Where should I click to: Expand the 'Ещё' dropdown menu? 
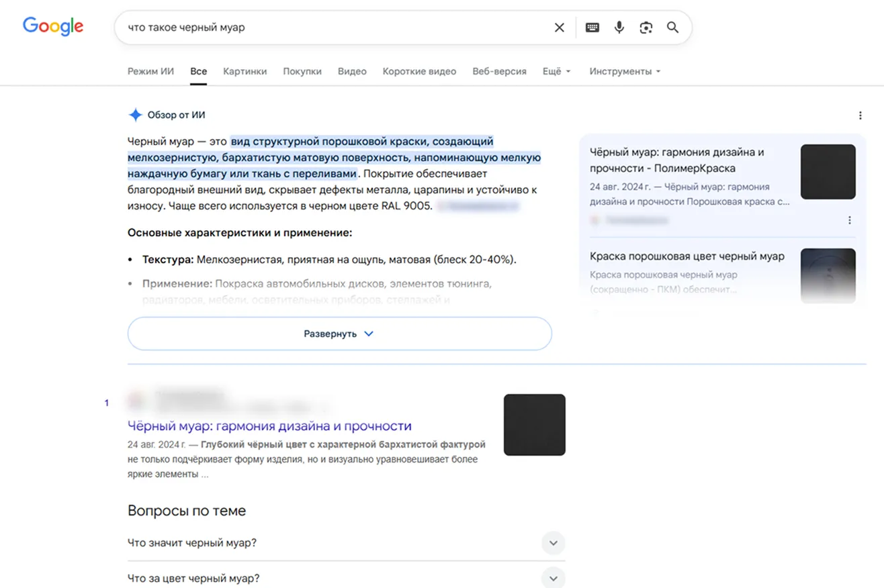557,71
